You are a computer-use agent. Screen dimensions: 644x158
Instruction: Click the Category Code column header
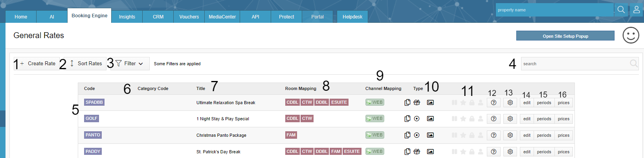coord(153,88)
